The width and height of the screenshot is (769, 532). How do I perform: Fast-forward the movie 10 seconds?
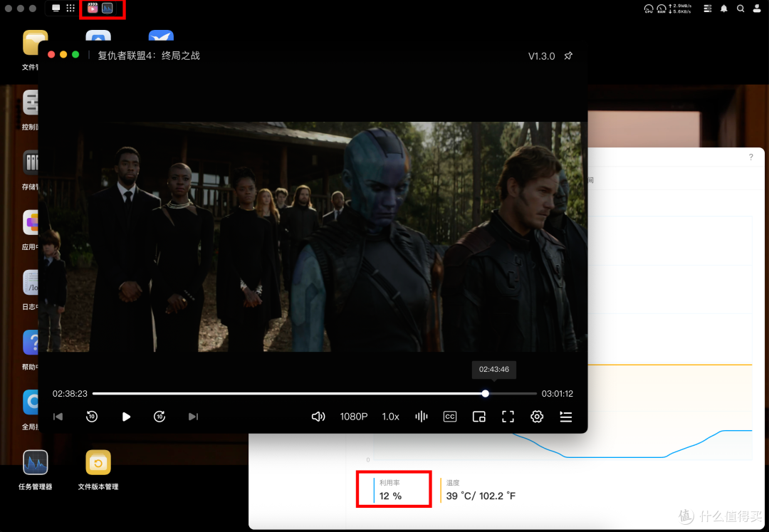159,417
